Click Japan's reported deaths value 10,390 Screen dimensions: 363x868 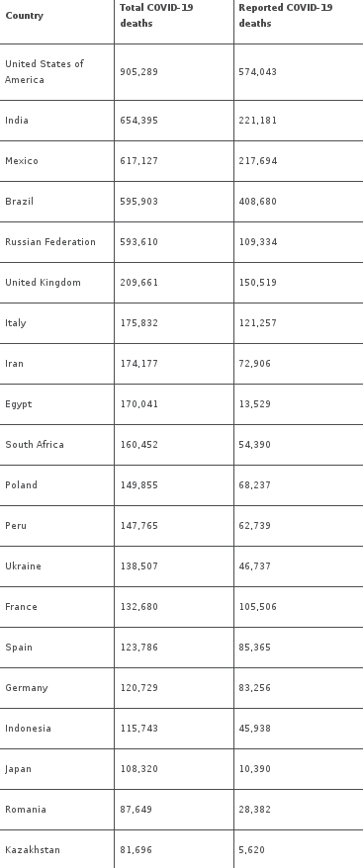point(255,769)
